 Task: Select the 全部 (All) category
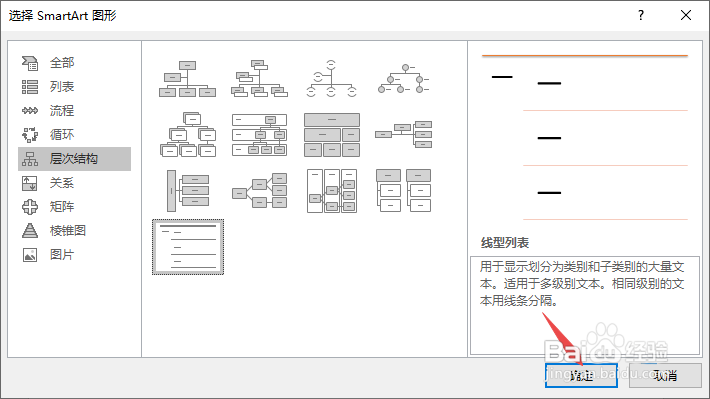click(x=74, y=63)
